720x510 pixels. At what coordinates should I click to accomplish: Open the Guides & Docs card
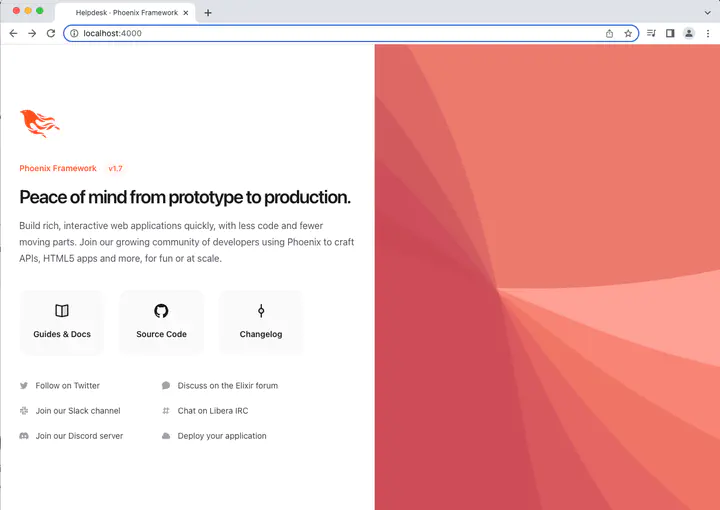click(62, 323)
